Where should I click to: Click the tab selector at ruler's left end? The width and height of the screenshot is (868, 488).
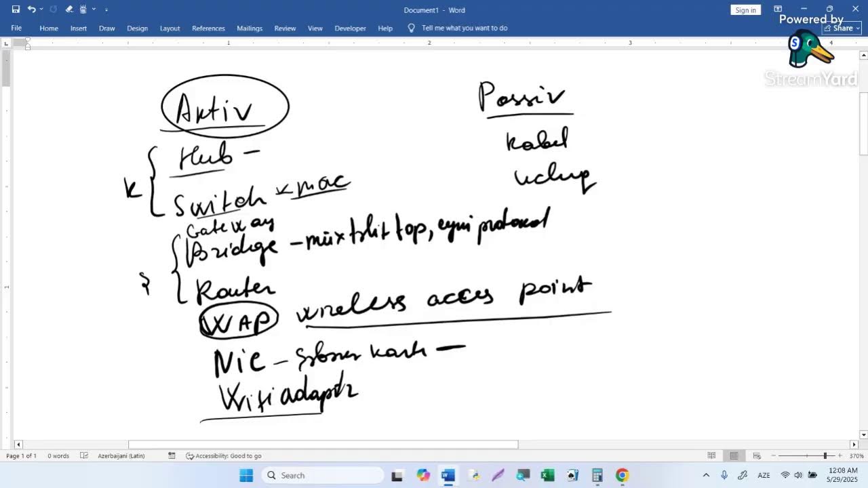[7, 43]
